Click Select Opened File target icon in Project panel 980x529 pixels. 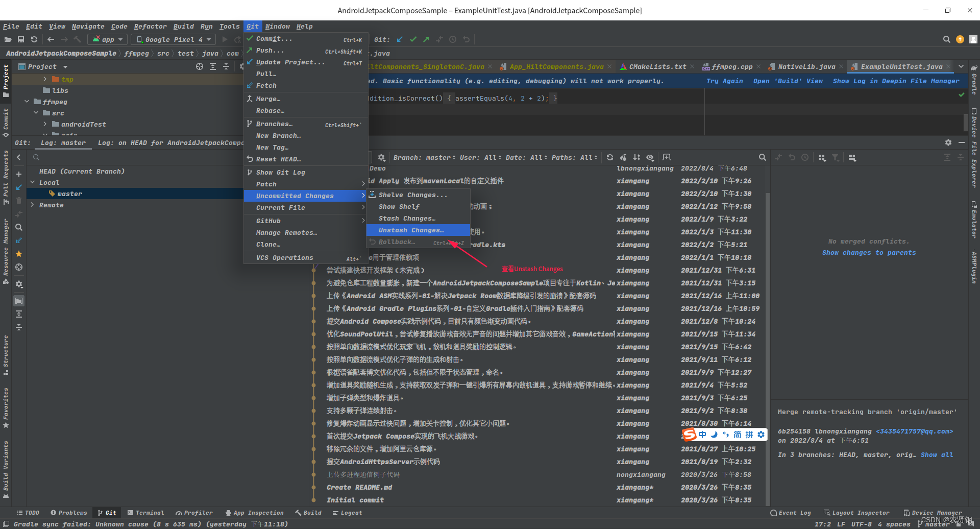[200, 66]
